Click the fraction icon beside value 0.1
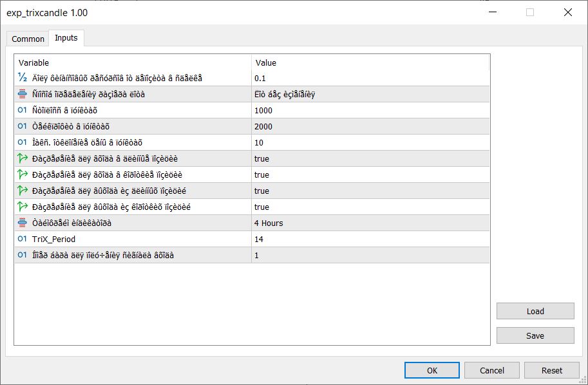 point(23,78)
